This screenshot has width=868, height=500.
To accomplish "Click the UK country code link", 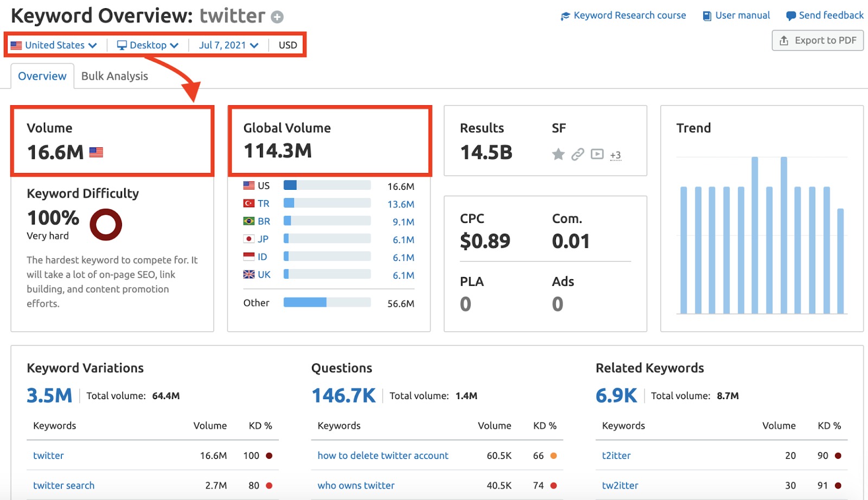I will (x=264, y=274).
